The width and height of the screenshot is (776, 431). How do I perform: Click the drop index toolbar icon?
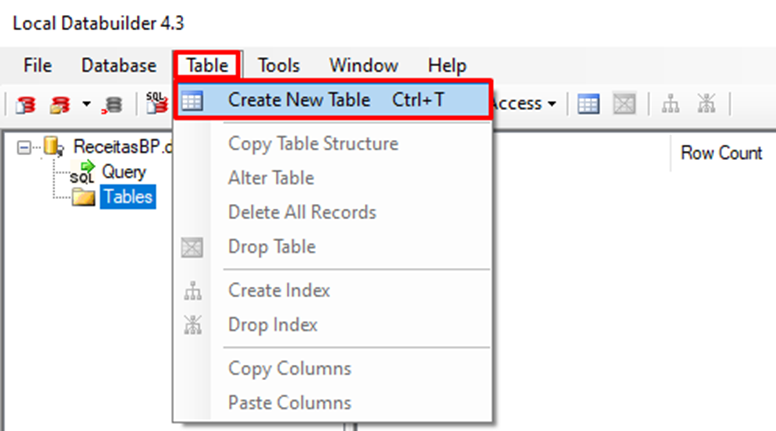pyautogui.click(x=707, y=103)
